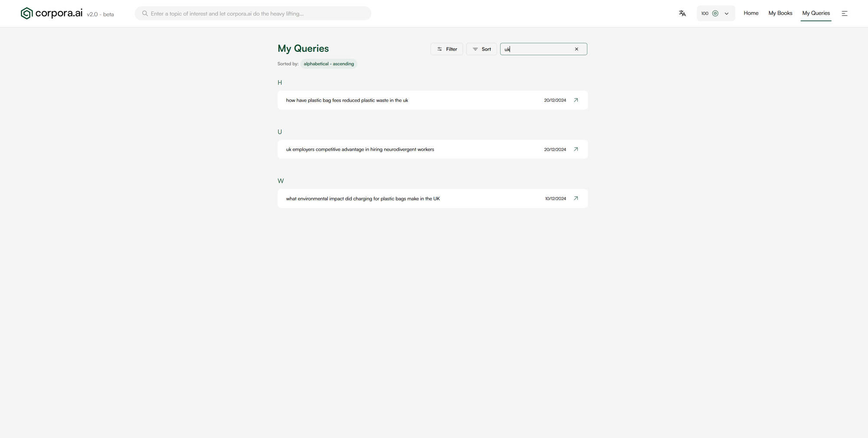Click the magnifier icon in topic search
This screenshot has height=438, width=868.
pyautogui.click(x=145, y=13)
